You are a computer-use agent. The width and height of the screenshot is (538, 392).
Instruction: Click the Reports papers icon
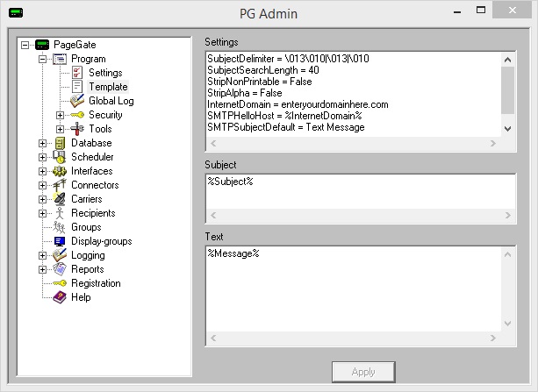click(60, 269)
